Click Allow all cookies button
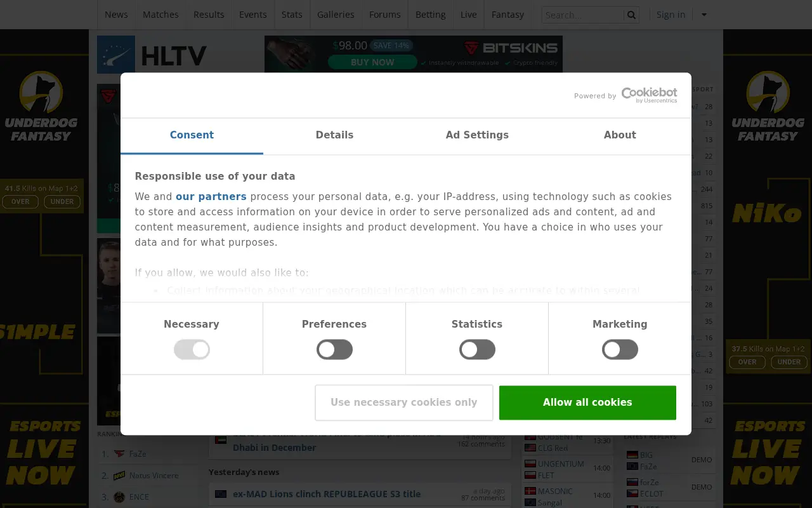This screenshot has width=812, height=508. tap(587, 403)
